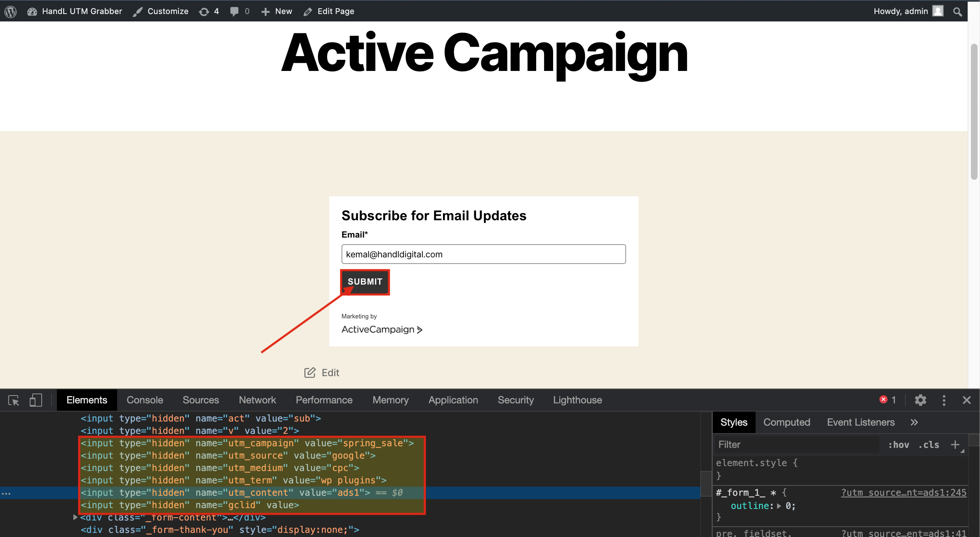Click the ActiveCampaign marketing link
Viewport: 980px width, 537px height.
(x=382, y=330)
